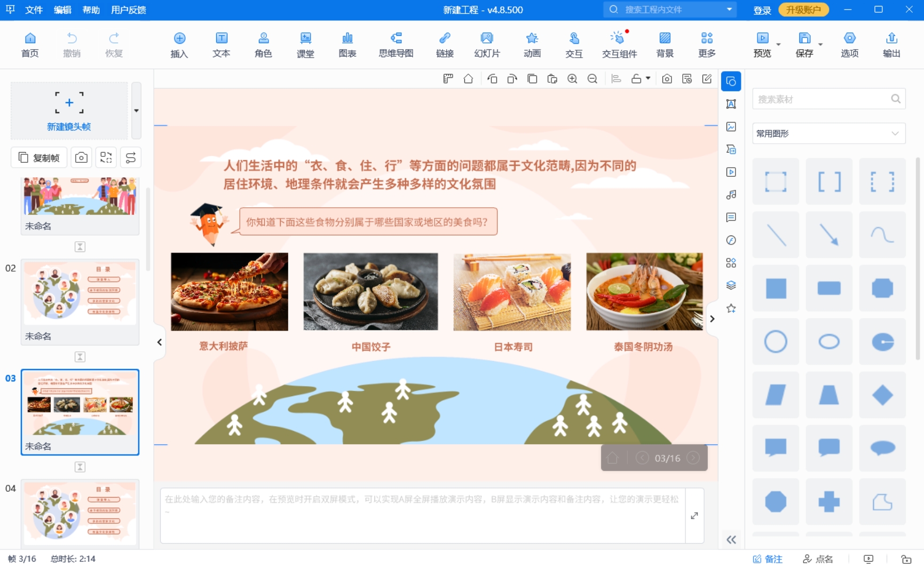Image resolution: width=924 pixels, height=566 pixels.
Task: Switch to the 点名 roll call tab
Action: tap(818, 559)
